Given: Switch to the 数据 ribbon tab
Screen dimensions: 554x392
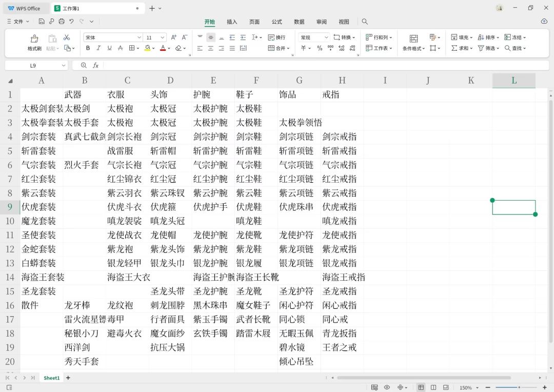Looking at the screenshot, I should (x=299, y=22).
